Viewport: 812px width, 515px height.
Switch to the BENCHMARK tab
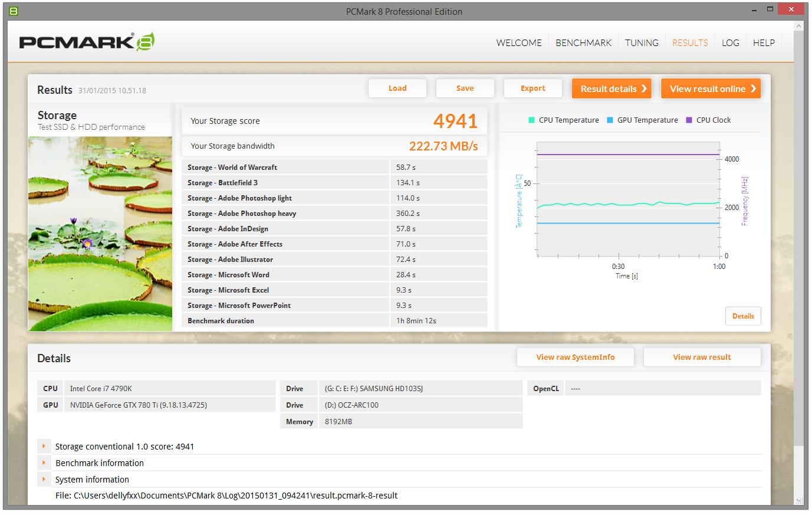(x=584, y=43)
